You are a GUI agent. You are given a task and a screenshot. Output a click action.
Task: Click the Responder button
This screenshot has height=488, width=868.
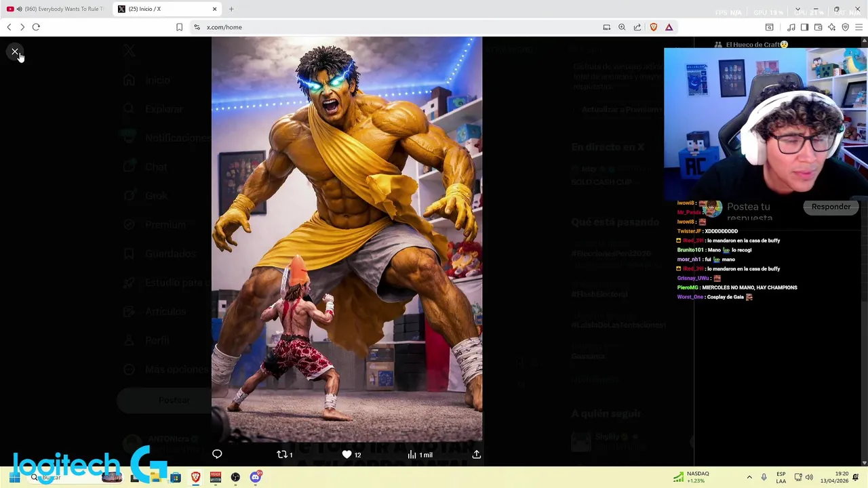[x=831, y=207]
